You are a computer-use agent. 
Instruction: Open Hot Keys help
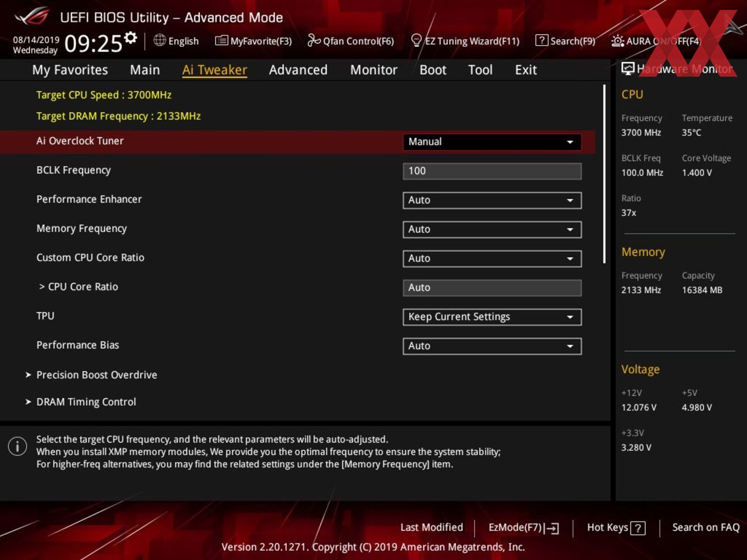[607, 528]
